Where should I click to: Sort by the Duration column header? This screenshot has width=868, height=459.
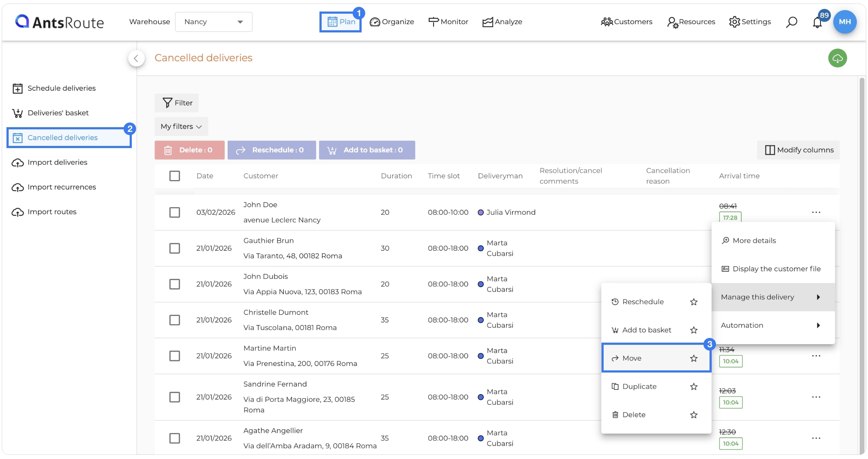coord(396,176)
